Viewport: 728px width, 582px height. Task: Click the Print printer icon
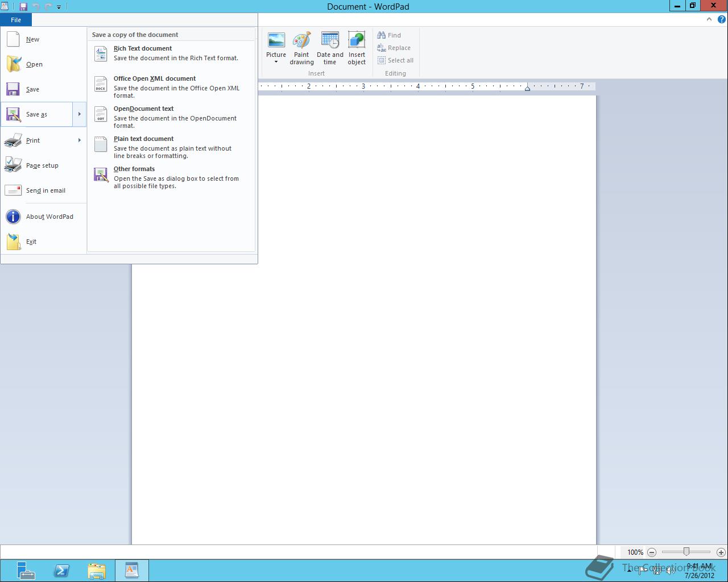coord(13,140)
